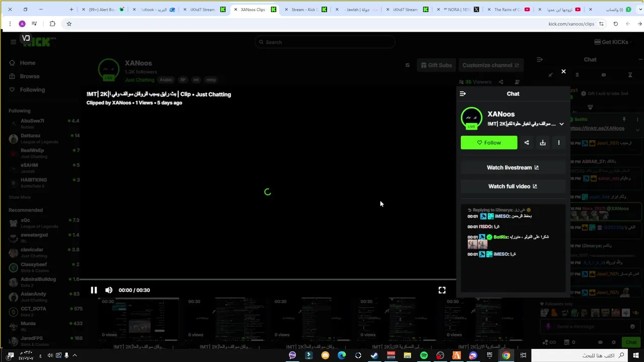
Task: Click Get KICKs in the header
Action: (611, 42)
